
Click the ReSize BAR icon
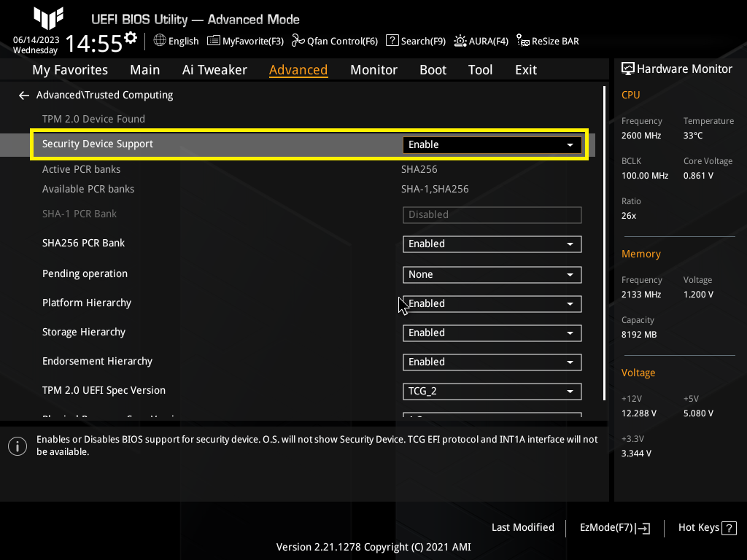522,41
